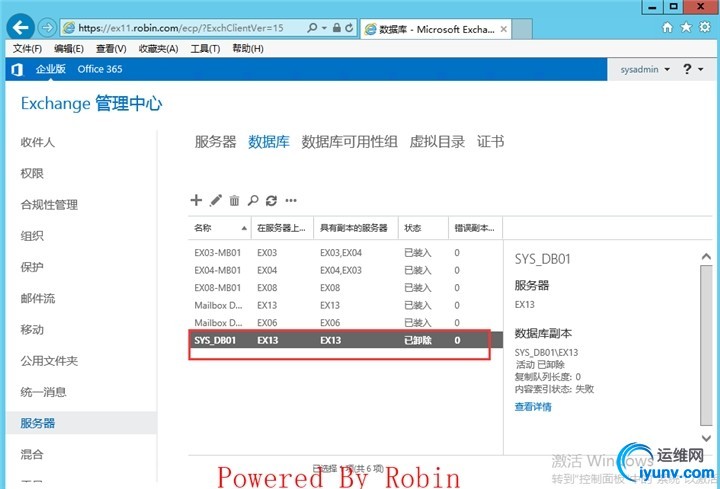Open the sysadmin user dropdown
Viewport: 720px width, 489px height.
pos(645,69)
